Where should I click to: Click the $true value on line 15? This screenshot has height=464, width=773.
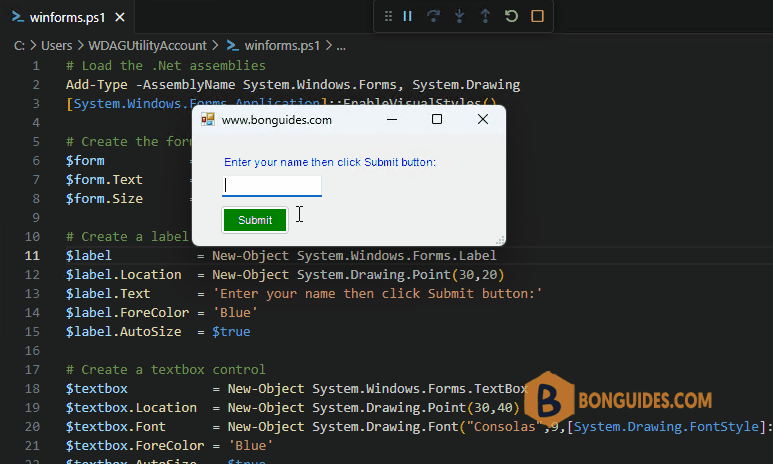tap(231, 331)
